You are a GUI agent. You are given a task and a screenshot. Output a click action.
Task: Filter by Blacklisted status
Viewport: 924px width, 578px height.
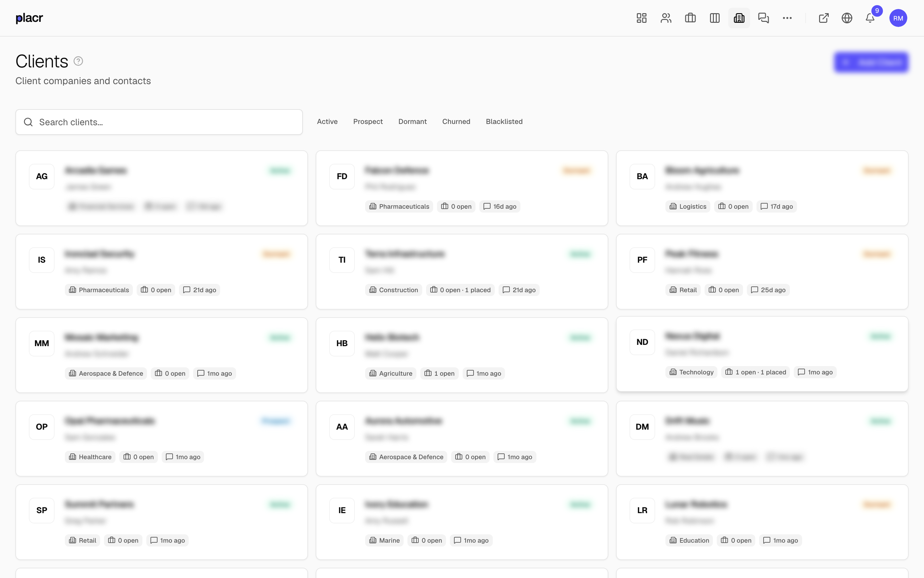[x=504, y=122]
